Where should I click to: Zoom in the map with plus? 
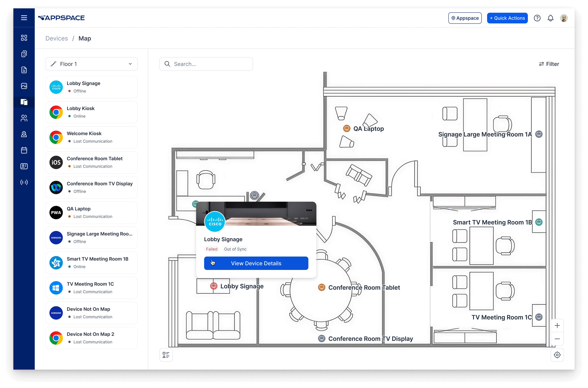click(x=557, y=325)
